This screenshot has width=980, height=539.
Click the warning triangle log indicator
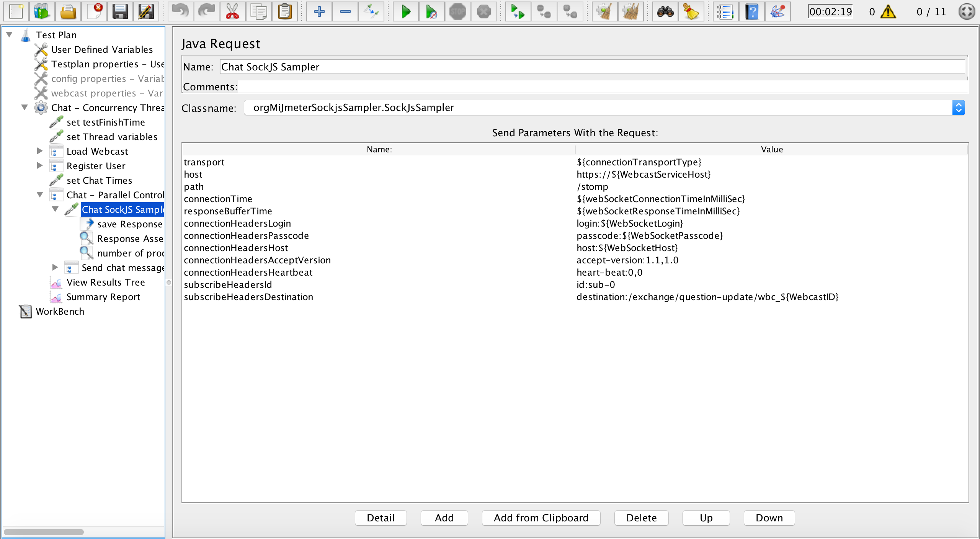point(888,12)
